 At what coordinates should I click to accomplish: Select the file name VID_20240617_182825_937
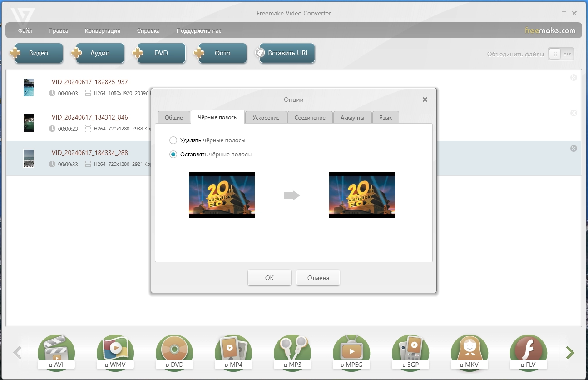90,82
